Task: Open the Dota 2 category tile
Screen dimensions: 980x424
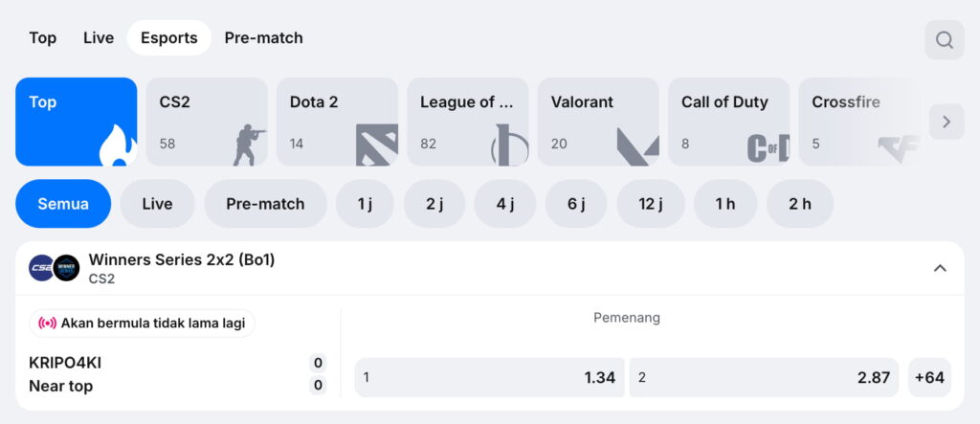Action: (x=337, y=122)
